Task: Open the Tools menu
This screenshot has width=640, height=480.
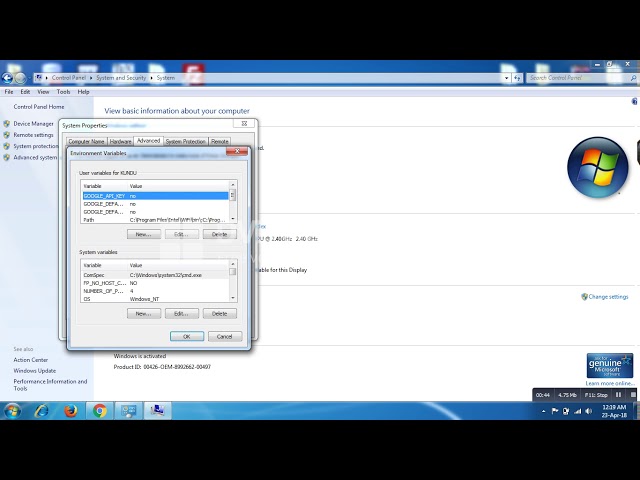Action: [63, 92]
